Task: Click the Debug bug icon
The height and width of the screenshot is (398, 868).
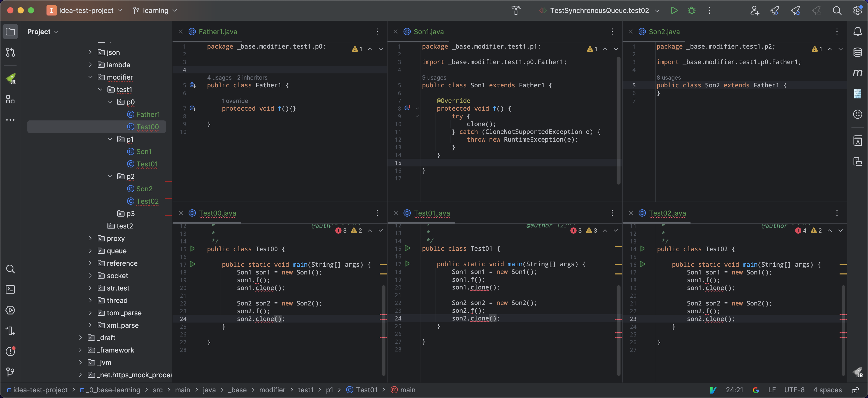Action: [692, 10]
